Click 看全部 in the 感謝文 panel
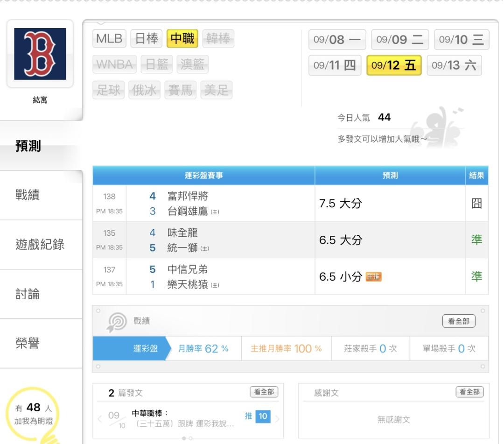Image resolution: width=504 pixels, height=444 pixels. (469, 392)
